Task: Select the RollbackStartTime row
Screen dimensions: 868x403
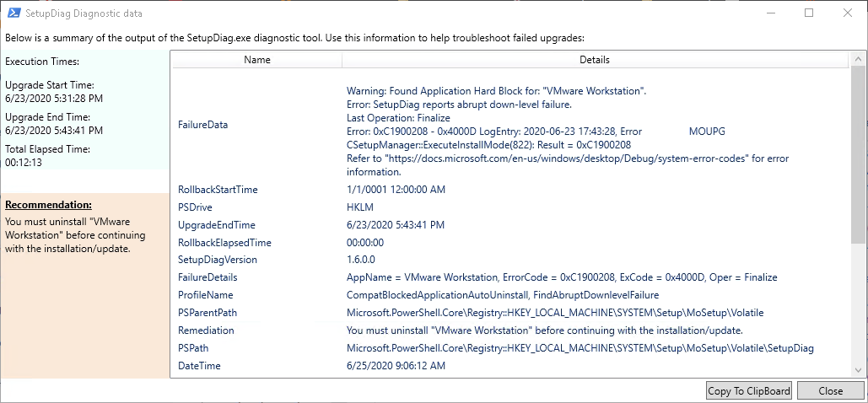Action: (509, 190)
